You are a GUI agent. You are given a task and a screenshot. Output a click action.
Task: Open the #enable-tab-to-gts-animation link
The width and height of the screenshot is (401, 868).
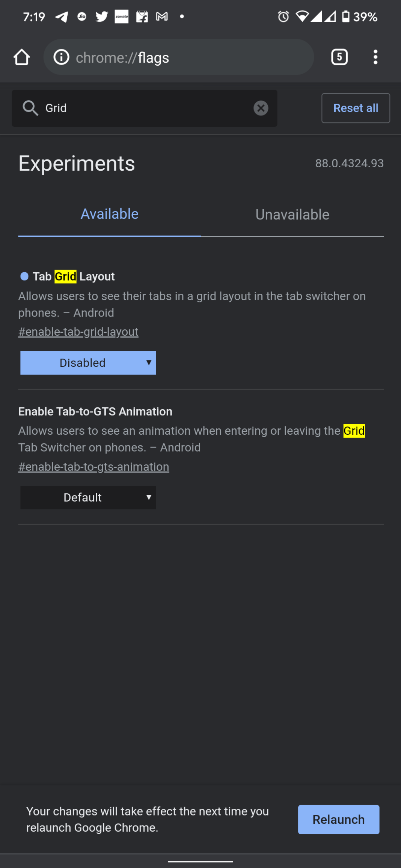[x=93, y=467]
